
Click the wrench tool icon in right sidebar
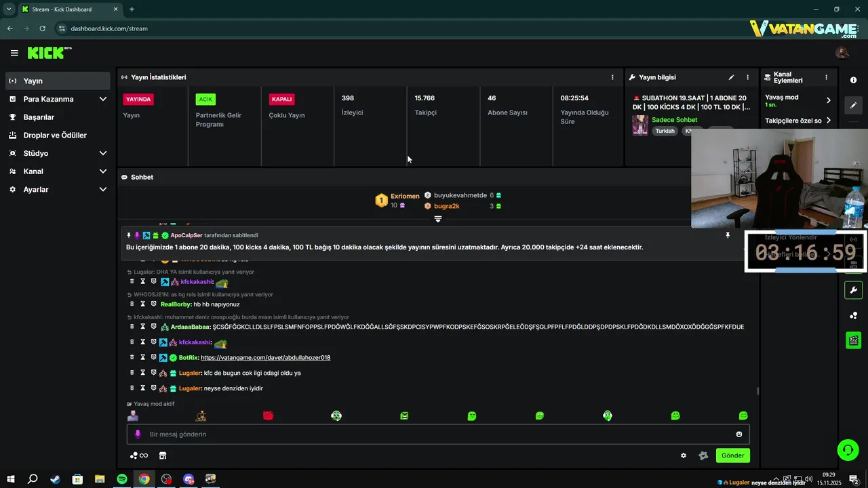(x=853, y=290)
